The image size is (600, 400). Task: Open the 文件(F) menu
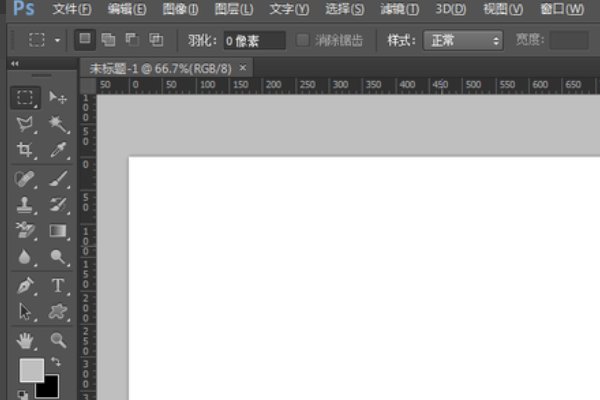tap(72, 9)
